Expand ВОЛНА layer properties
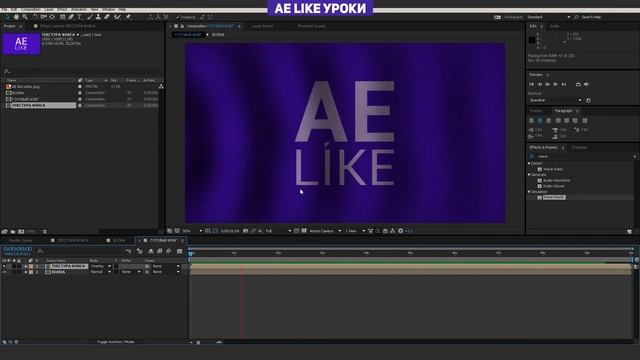Image resolution: width=640 pixels, height=360 pixels. click(x=26, y=272)
